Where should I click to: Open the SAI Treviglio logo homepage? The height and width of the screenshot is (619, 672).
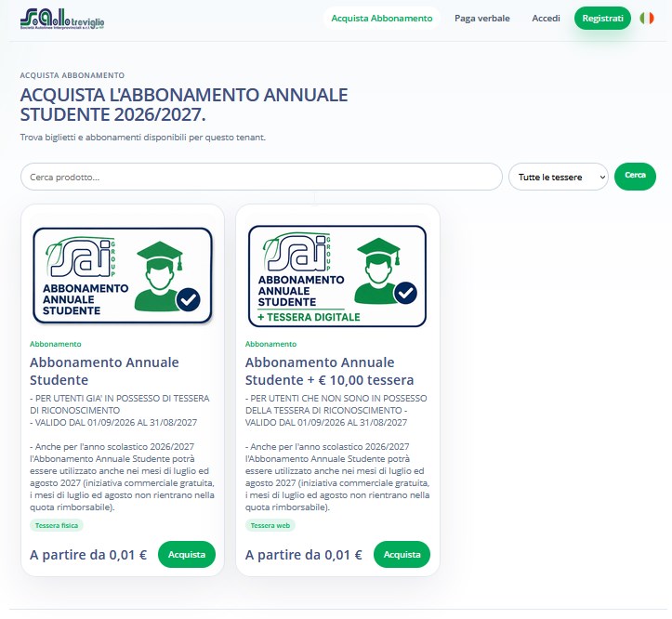(x=62, y=19)
